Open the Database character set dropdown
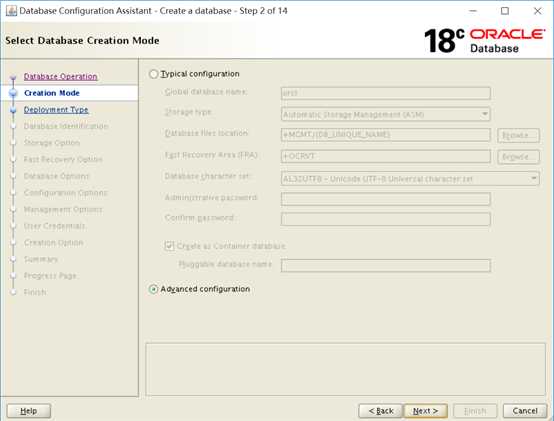The width and height of the screenshot is (554, 421). [x=410, y=179]
